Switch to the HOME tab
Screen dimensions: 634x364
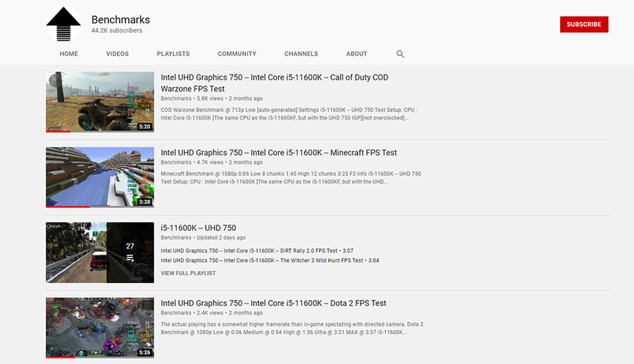69,54
